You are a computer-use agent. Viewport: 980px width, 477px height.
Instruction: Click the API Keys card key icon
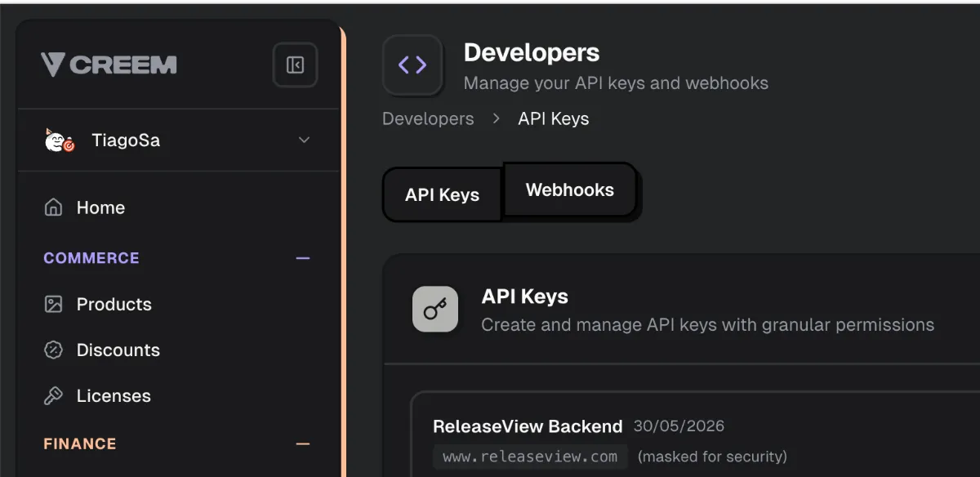pyautogui.click(x=435, y=310)
